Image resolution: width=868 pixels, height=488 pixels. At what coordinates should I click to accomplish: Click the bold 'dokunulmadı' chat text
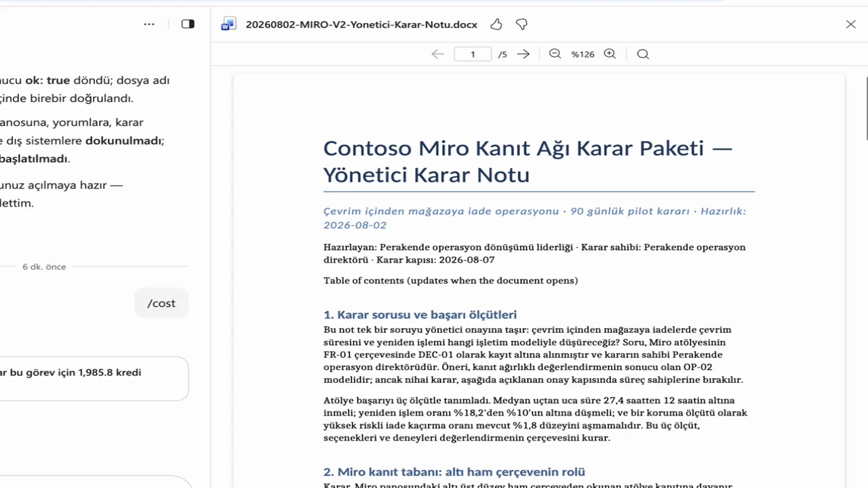[123, 141]
